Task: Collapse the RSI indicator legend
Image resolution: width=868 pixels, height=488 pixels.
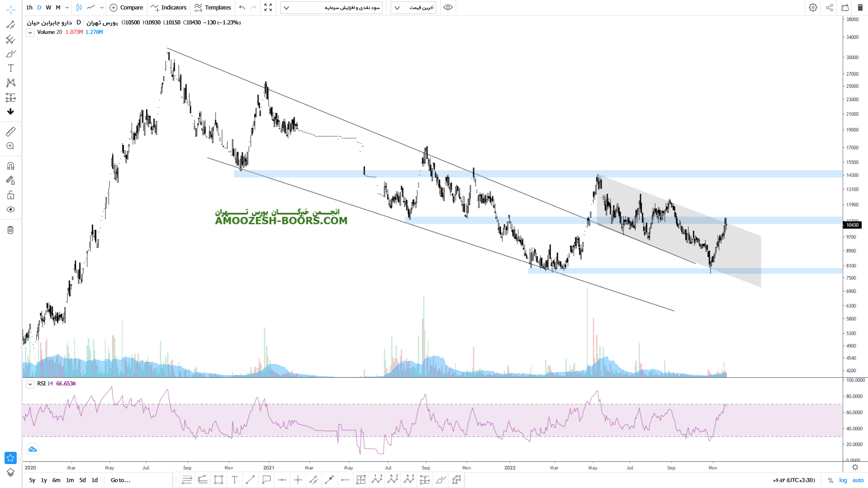Action: (x=30, y=384)
